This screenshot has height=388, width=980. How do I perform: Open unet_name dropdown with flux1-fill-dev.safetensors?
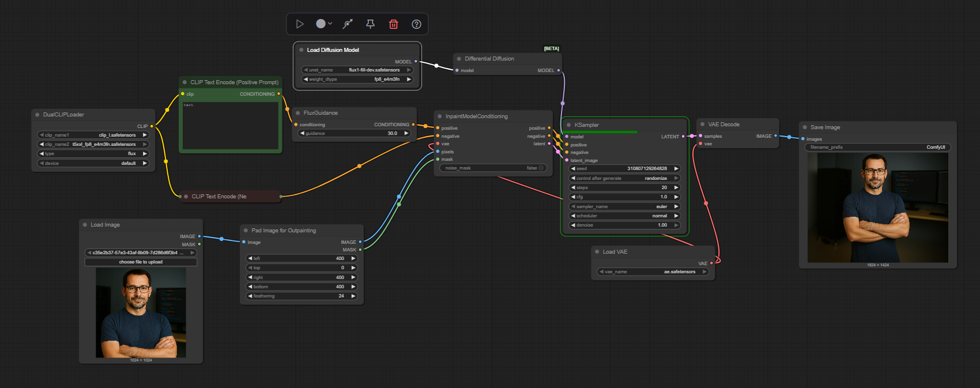pyautogui.click(x=357, y=70)
